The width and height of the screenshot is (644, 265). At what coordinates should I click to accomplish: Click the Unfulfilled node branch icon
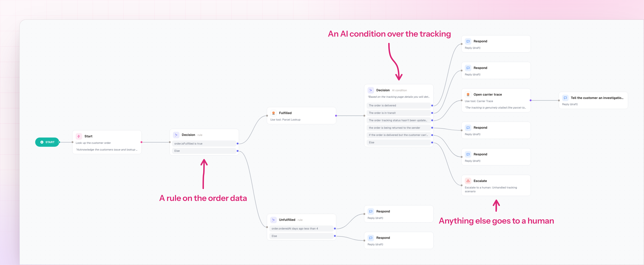click(x=273, y=220)
